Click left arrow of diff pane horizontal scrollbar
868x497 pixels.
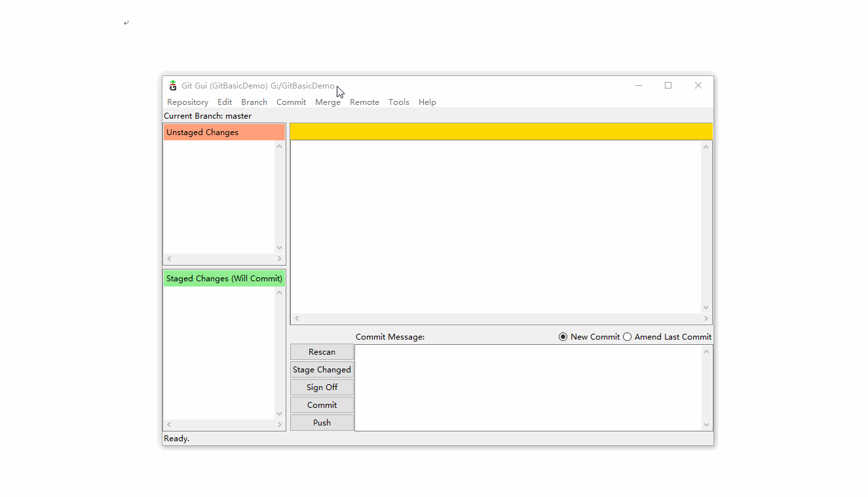[x=297, y=319]
